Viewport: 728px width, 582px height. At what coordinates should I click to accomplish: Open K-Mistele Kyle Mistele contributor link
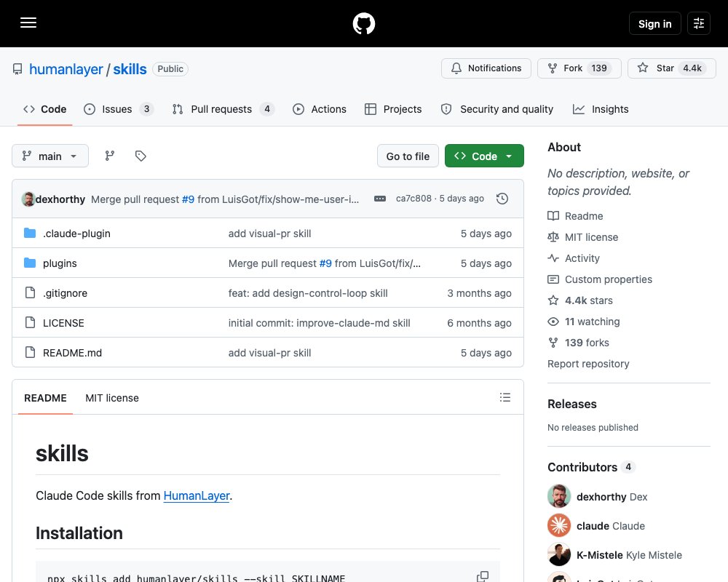tap(629, 555)
